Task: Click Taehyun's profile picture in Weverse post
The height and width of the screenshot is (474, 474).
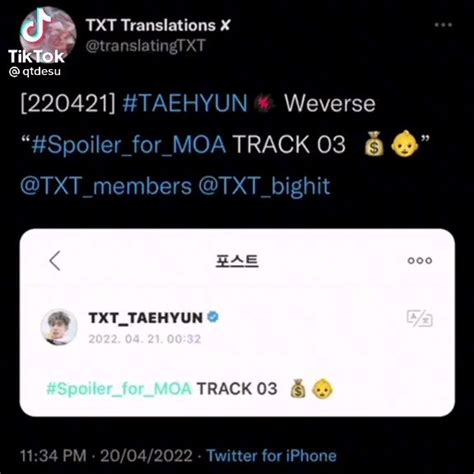Action: pos(59,327)
